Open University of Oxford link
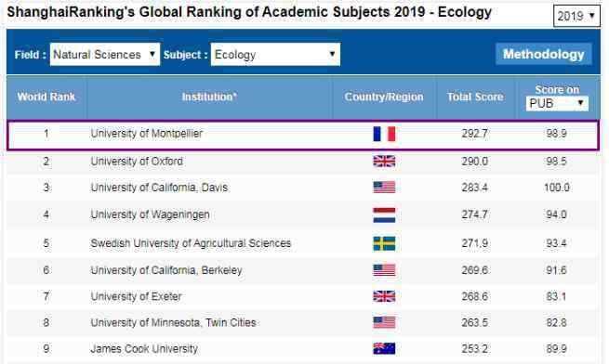Screen dimensions: 609x364 tap(137, 161)
